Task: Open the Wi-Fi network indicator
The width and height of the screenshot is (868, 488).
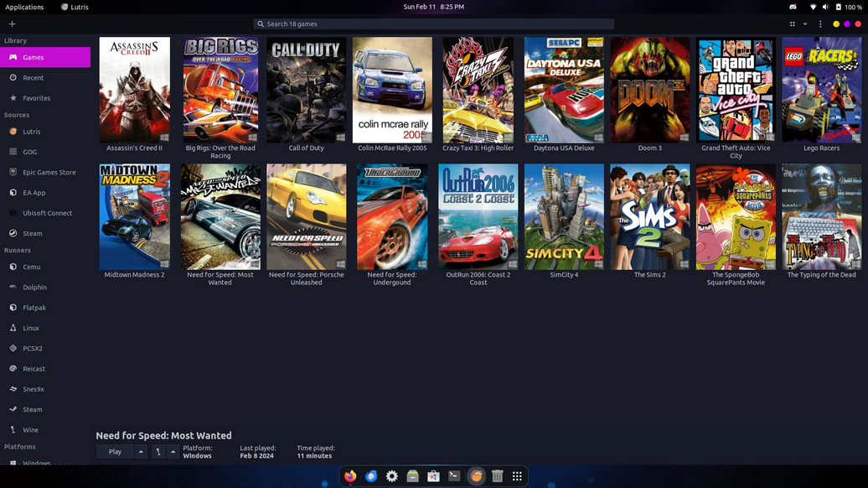Action: point(813,7)
